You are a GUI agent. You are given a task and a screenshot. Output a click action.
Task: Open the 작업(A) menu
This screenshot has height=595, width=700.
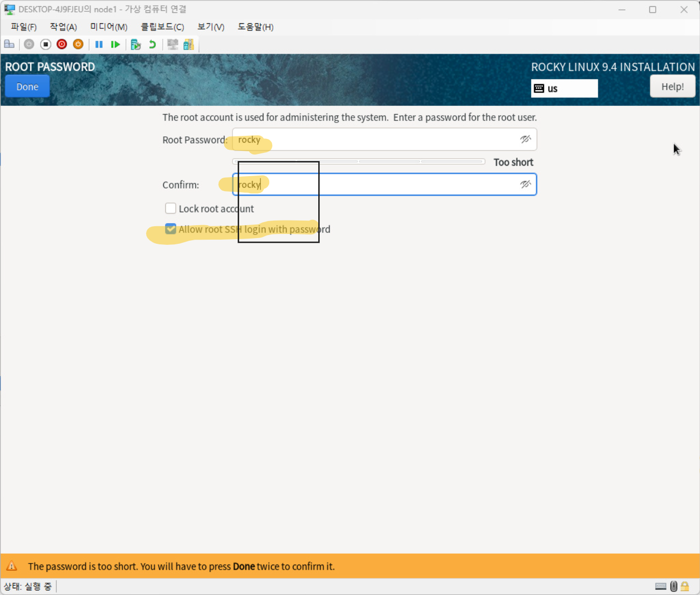click(63, 27)
